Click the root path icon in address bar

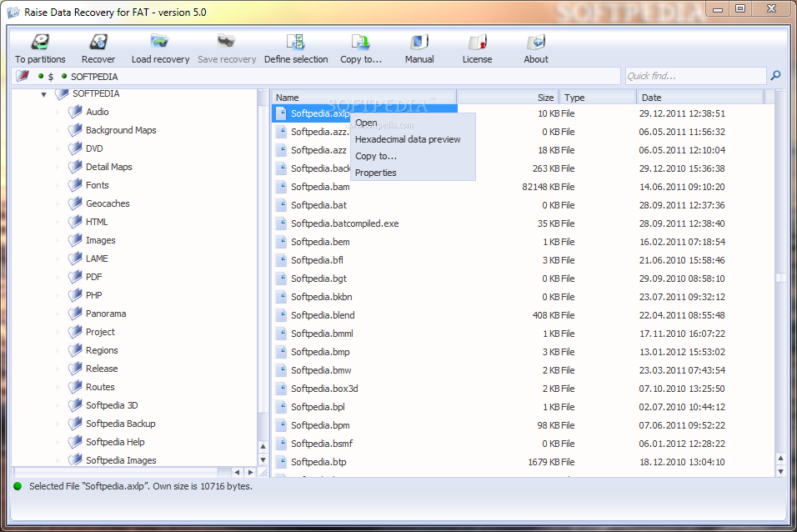(23, 76)
